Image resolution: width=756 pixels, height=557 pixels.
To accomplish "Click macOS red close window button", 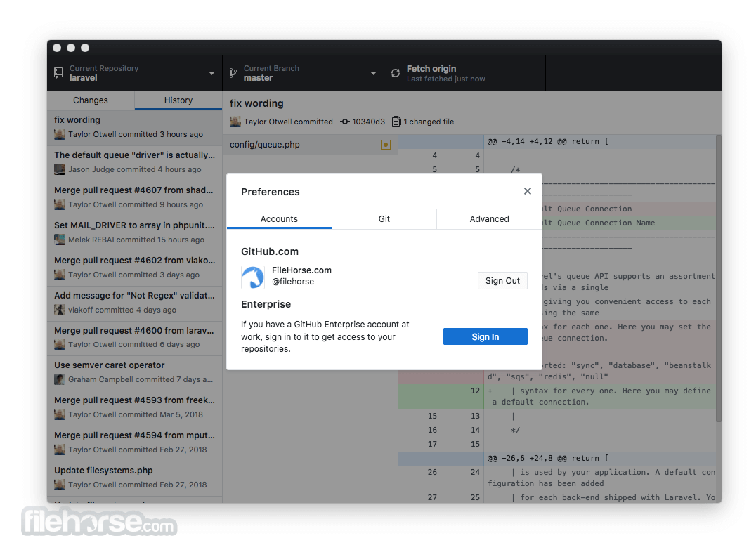I will [57, 48].
